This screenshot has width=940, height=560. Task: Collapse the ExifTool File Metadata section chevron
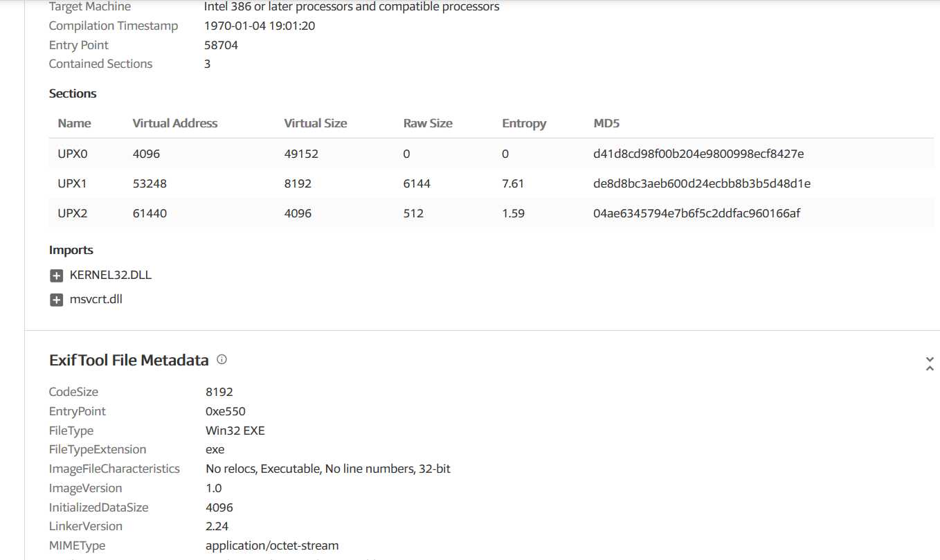930,364
